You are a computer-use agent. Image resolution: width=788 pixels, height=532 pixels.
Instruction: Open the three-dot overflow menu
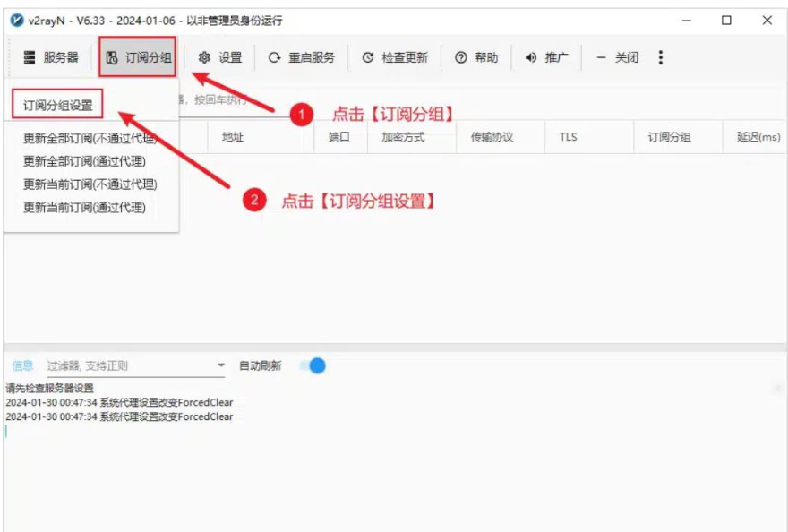pos(661,58)
